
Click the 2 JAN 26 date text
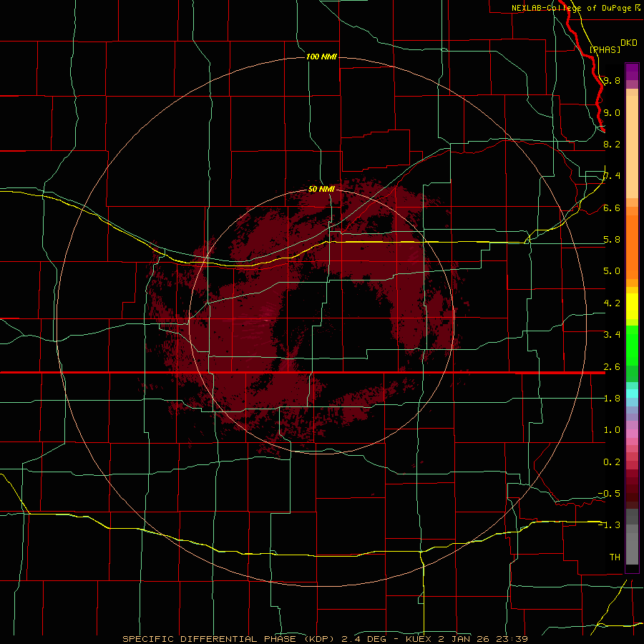[462, 639]
